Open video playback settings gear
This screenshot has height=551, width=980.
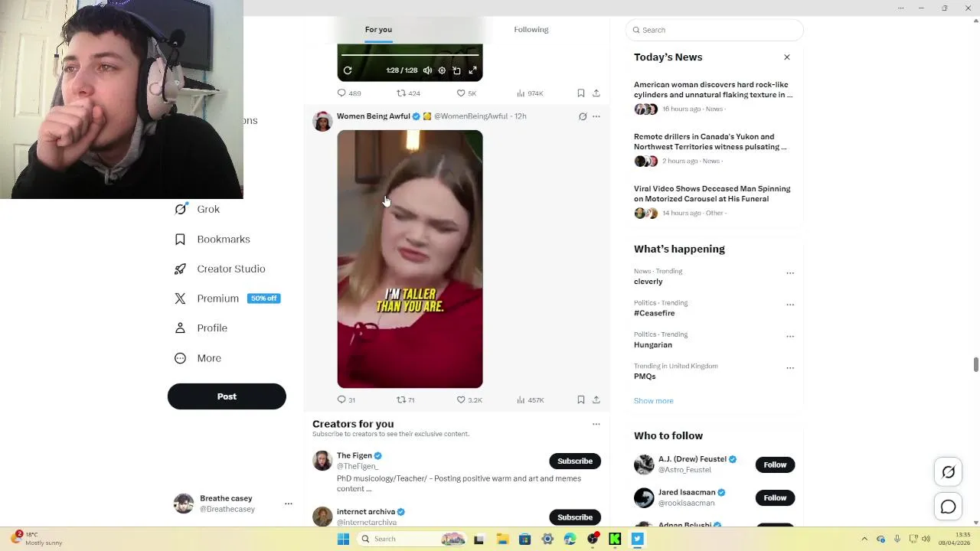point(442,70)
